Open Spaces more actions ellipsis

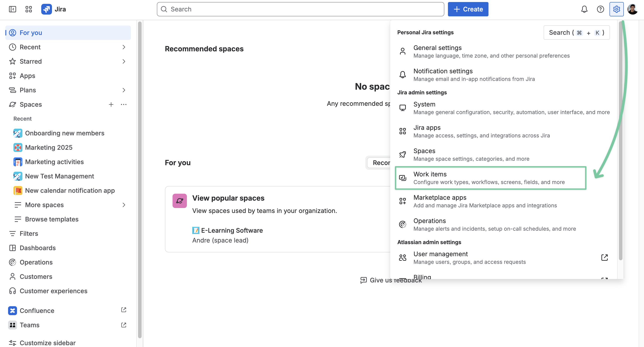click(124, 104)
